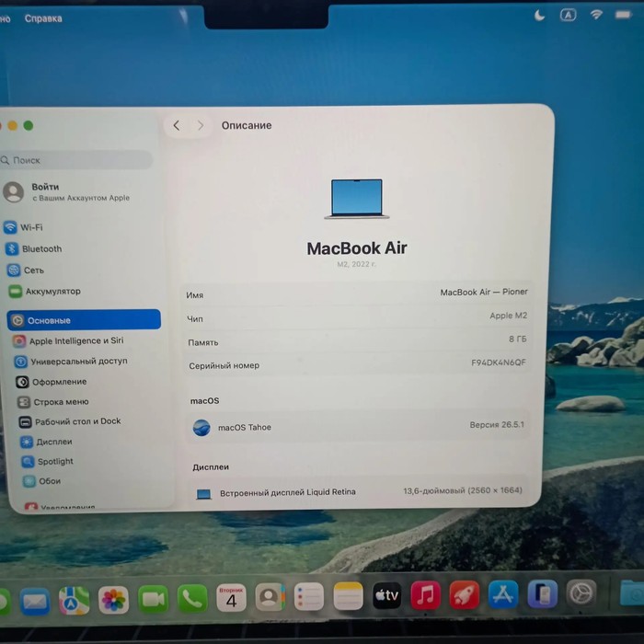Open iPhone Mirroring from the Dock
Screen dimensions: 644x644
[542, 593]
